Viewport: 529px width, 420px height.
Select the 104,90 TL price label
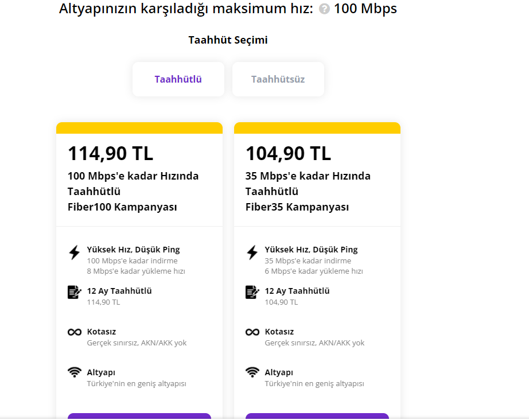coord(287,153)
